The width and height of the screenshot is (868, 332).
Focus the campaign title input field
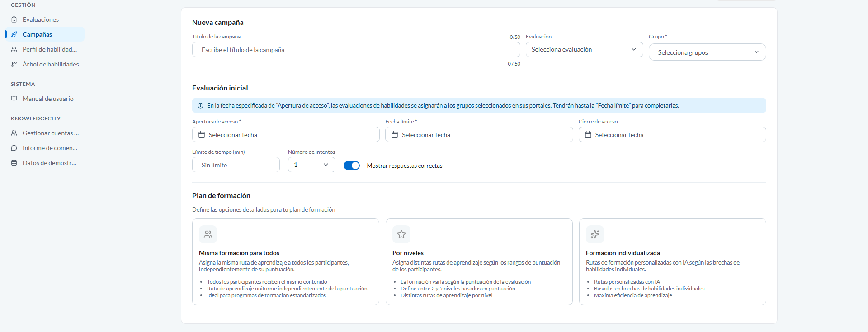[356, 49]
